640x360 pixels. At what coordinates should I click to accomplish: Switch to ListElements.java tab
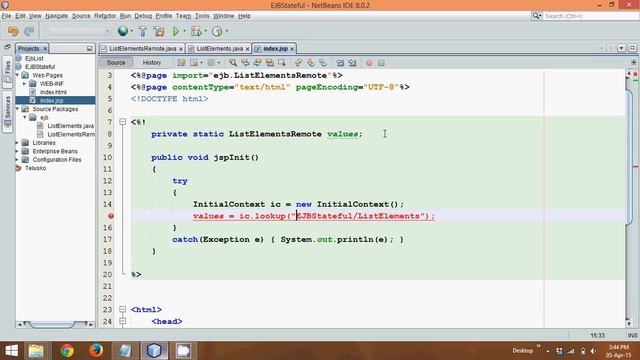click(219, 49)
